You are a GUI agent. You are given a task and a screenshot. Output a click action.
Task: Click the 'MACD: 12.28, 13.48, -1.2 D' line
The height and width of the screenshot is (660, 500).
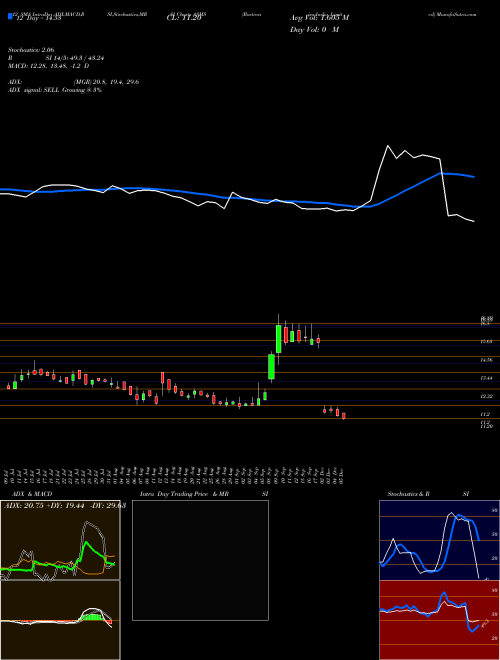48,66
